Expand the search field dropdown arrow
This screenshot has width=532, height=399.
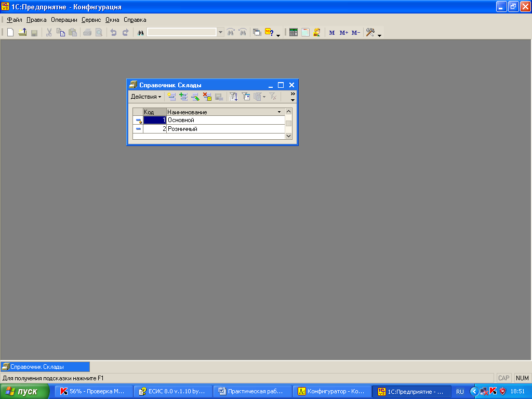tap(220, 32)
